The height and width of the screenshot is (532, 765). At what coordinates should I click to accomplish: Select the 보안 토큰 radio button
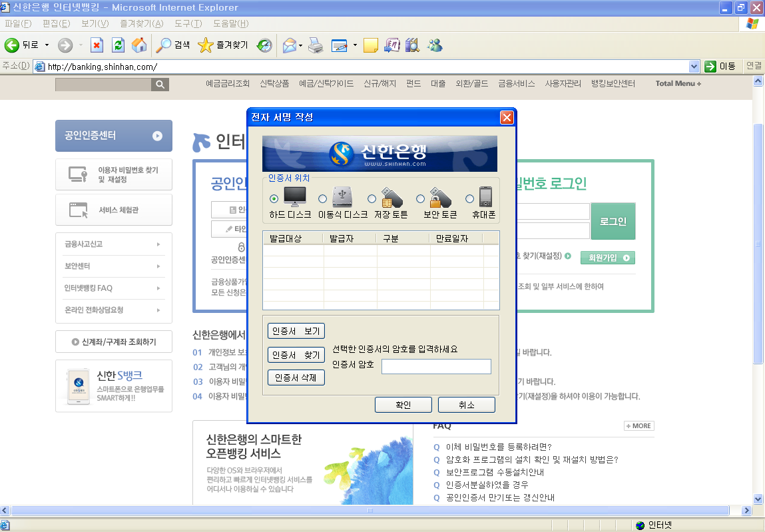(x=420, y=198)
